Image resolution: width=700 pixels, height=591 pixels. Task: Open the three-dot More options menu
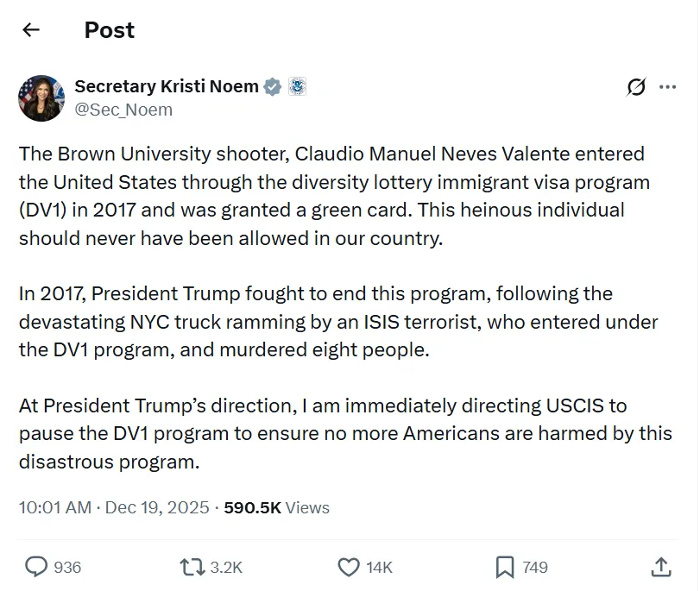[x=667, y=86]
